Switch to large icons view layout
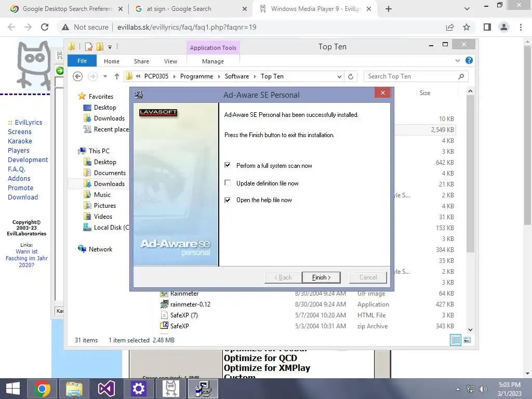Image resolution: width=532 pixels, height=399 pixels. (x=467, y=340)
